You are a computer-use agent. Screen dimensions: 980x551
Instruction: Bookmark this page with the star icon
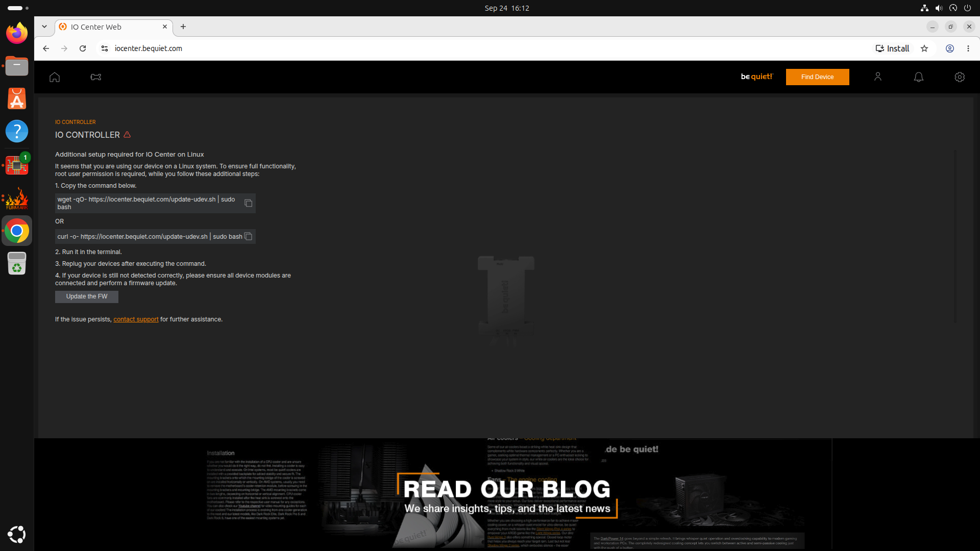(924, 48)
